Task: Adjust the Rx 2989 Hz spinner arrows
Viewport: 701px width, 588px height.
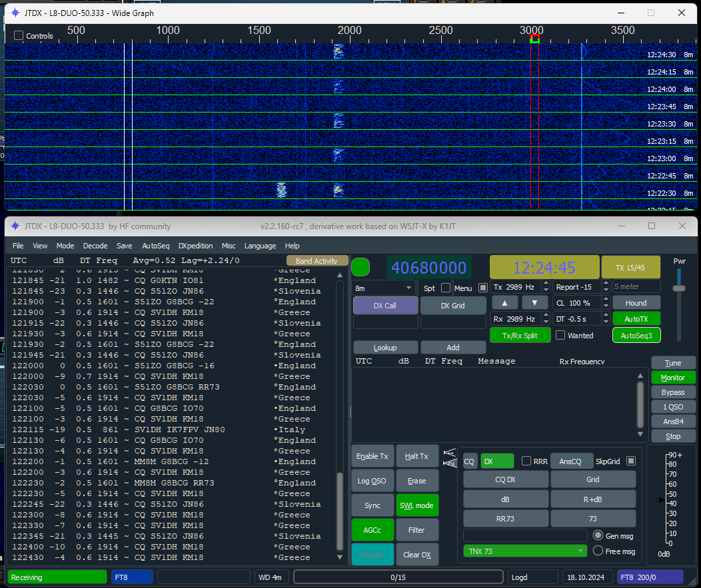Action: coord(546,318)
